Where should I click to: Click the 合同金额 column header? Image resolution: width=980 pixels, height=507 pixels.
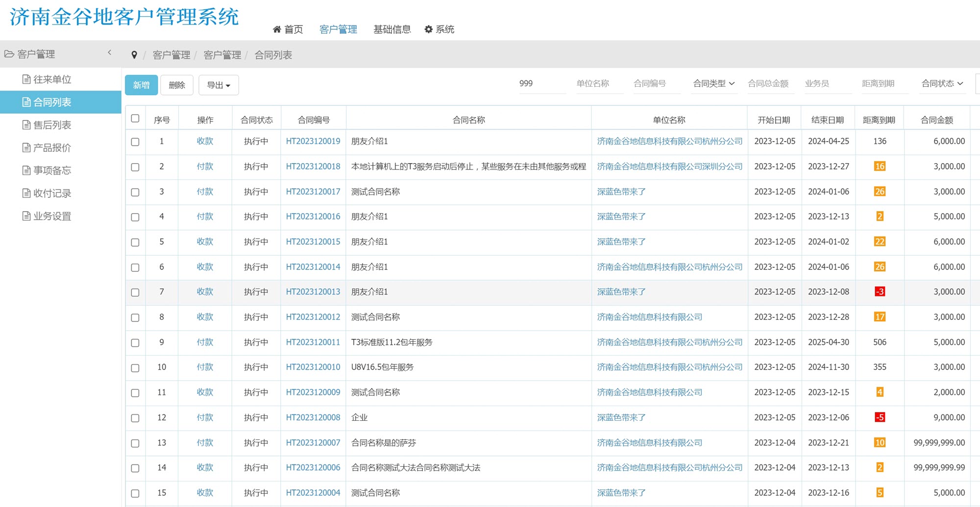click(x=937, y=120)
